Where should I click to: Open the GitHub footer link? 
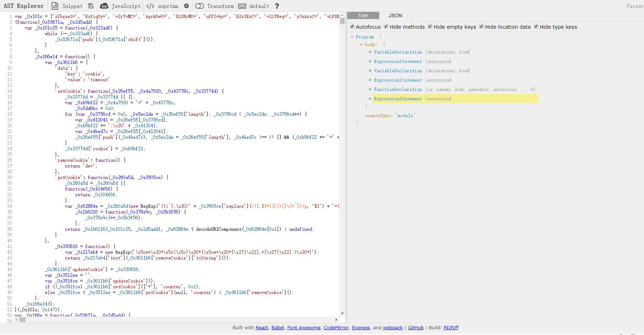click(x=416, y=327)
